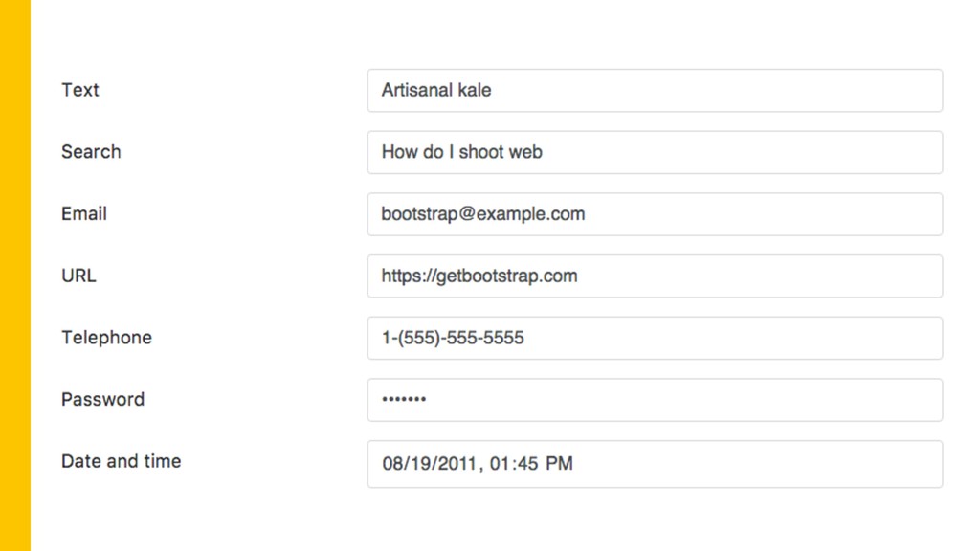Image resolution: width=980 pixels, height=551 pixels.
Task: Click the yellow vertical sidebar strip
Action: pos(15,275)
